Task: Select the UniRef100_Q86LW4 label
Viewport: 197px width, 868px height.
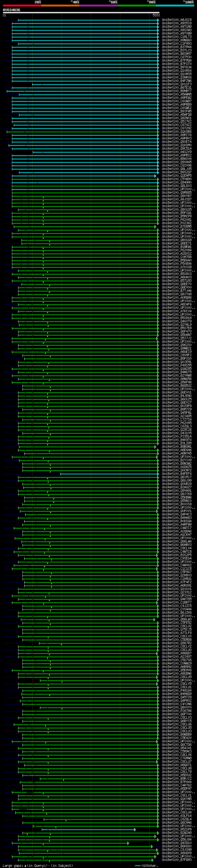Action: point(177,542)
